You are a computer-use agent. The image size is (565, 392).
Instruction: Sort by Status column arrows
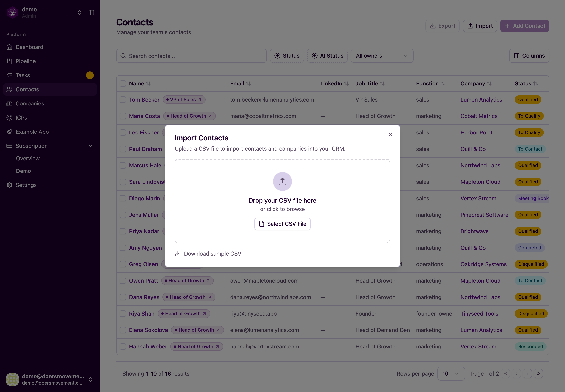pos(536,83)
